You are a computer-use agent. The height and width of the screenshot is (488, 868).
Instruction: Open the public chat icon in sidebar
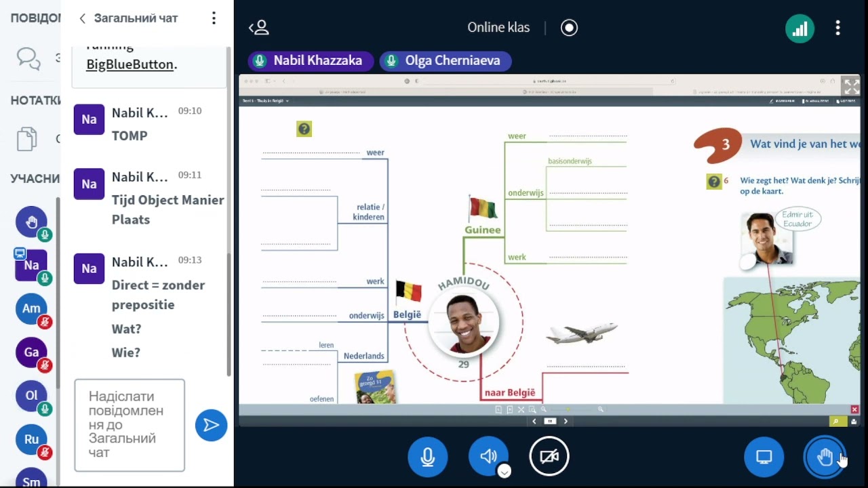(x=28, y=58)
